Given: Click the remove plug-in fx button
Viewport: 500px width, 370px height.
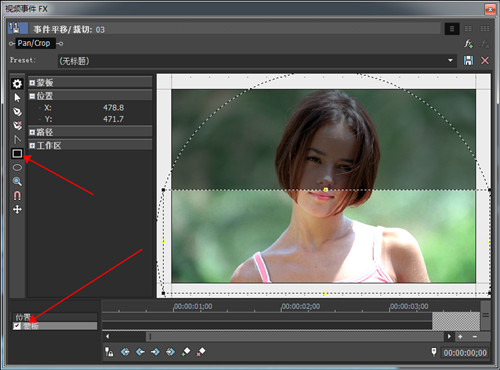Looking at the screenshot, I should pyautogui.click(x=485, y=44).
